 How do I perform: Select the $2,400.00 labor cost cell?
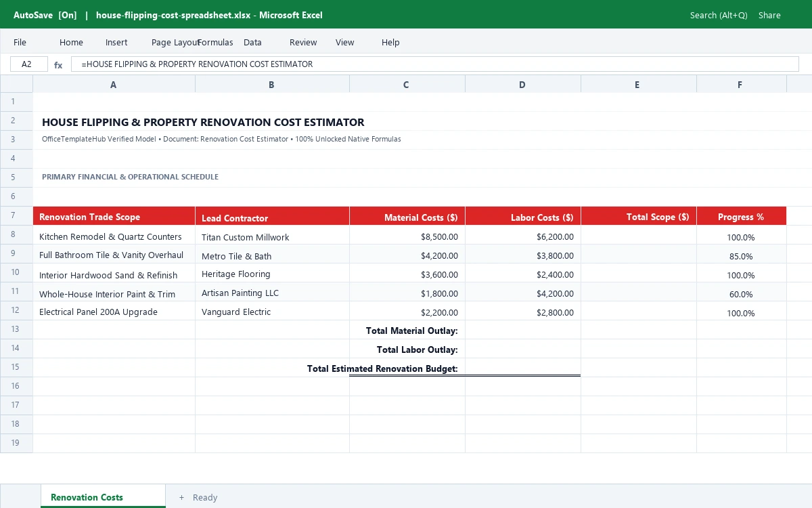click(522, 273)
